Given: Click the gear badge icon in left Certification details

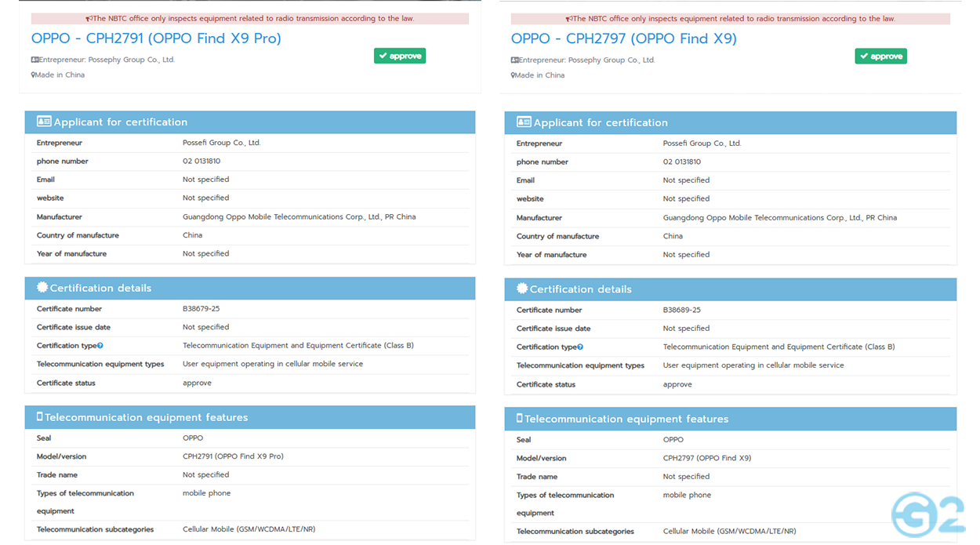Looking at the screenshot, I should (x=42, y=288).
